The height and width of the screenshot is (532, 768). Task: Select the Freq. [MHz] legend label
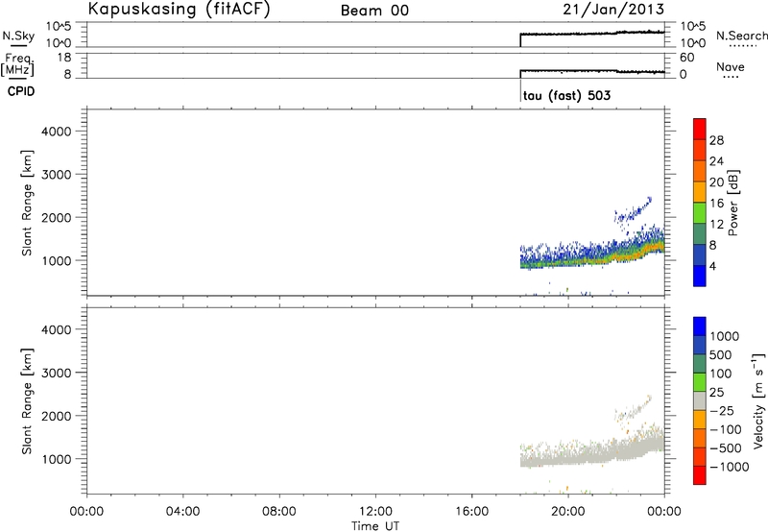coord(18,65)
